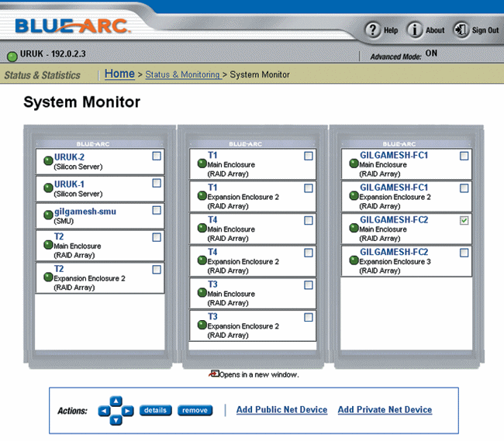Tick the T3 Expansion Enclosure 2 checkbox
Image resolution: width=504 pixels, height=441 pixels.
pyautogui.click(x=309, y=318)
